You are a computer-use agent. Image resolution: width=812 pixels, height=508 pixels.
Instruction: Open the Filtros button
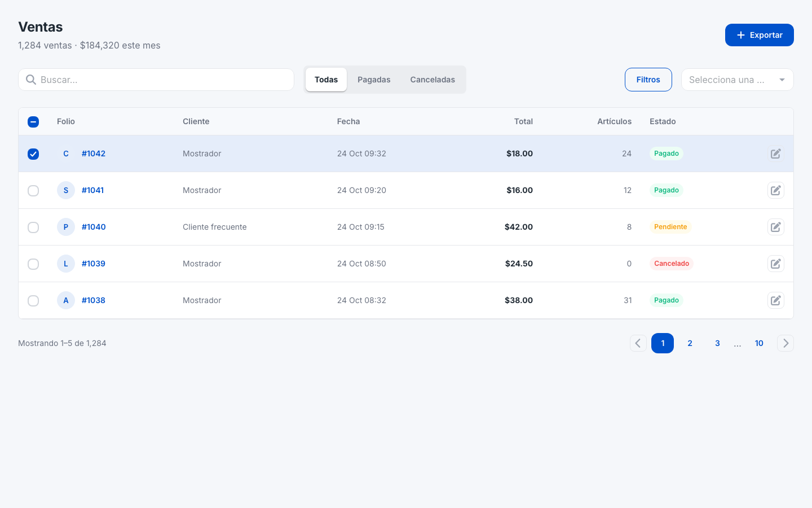648,80
